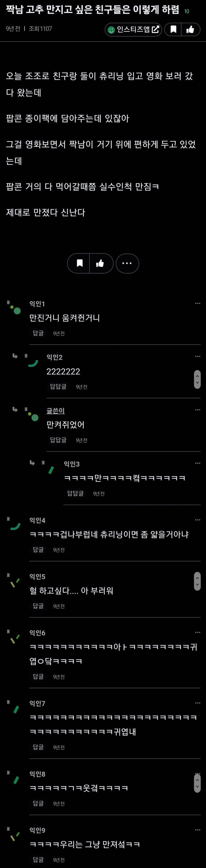
Task: Click 답답글 under 익인3's reply
Action: click(x=75, y=493)
